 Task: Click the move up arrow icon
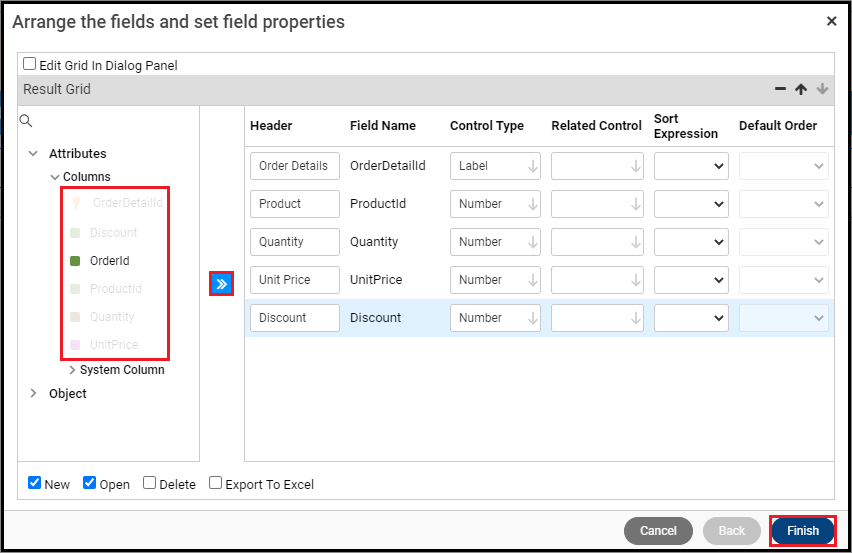click(x=801, y=89)
